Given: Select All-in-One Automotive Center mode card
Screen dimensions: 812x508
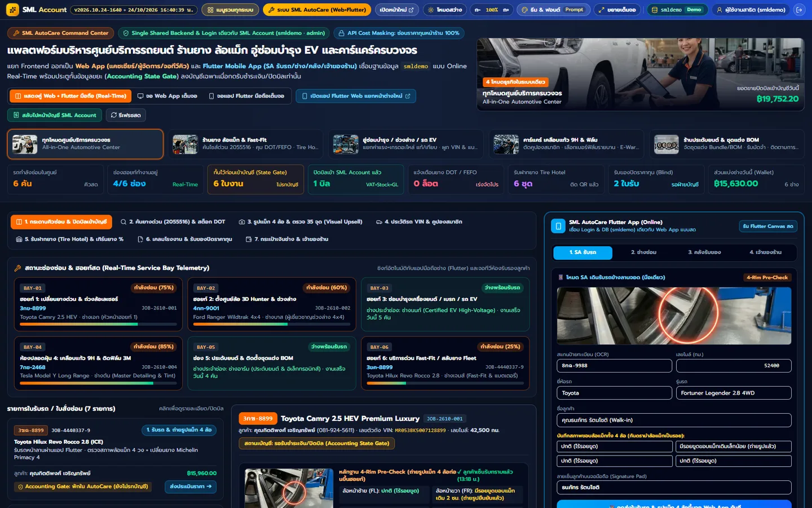Looking at the screenshot, I should [85, 144].
